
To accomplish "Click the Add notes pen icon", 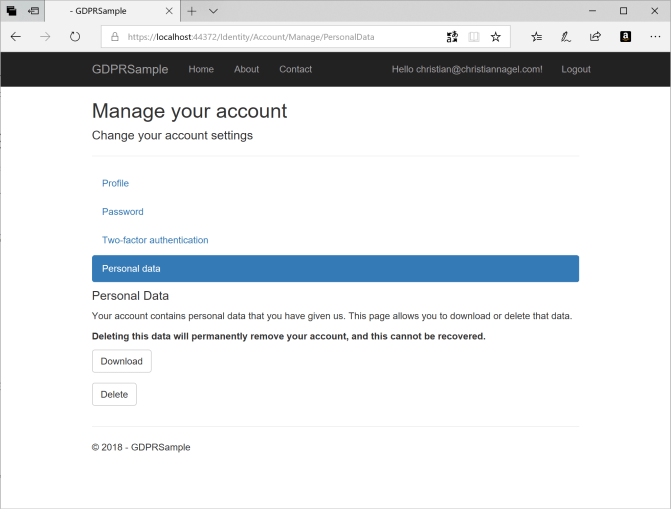I will pyautogui.click(x=566, y=37).
